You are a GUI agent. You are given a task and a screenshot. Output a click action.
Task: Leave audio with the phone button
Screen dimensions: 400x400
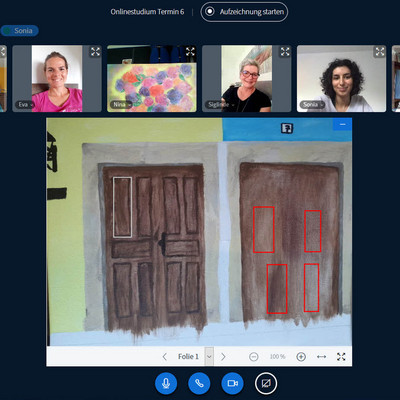coord(199,383)
